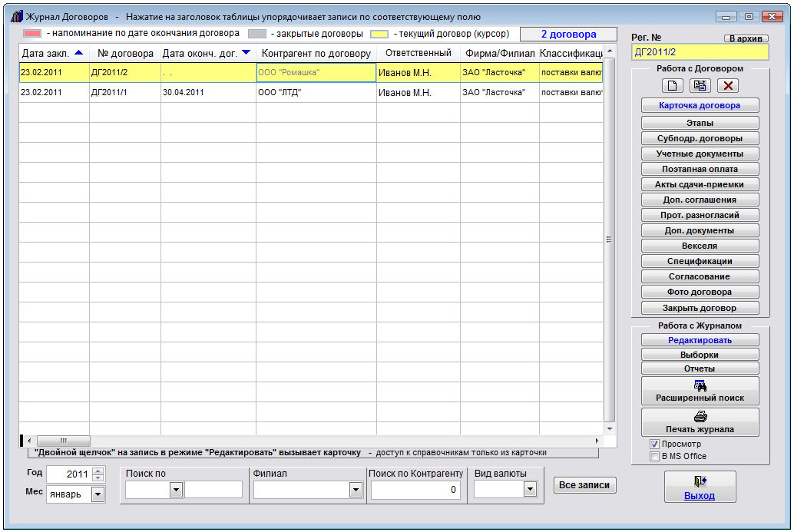Open Карточка договора
The width and height of the screenshot is (794, 532).
click(x=700, y=106)
